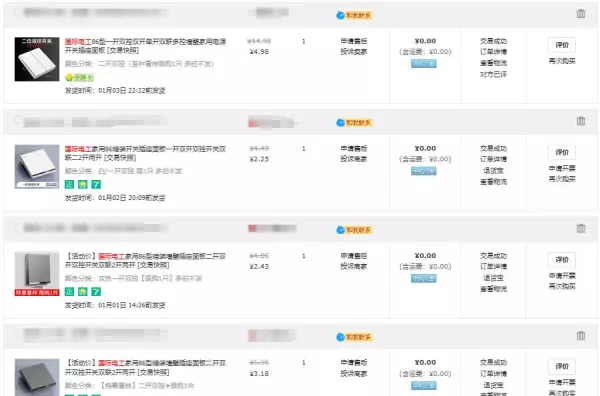This screenshot has width=600, height=396.
Task: Rate the ¥2.43 order with 评价 button
Action: pyautogui.click(x=562, y=260)
